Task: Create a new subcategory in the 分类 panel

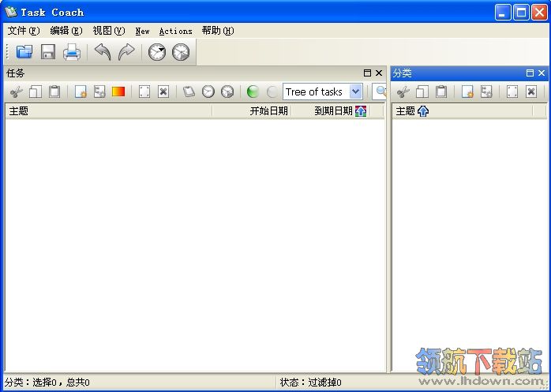Action: 486,92
